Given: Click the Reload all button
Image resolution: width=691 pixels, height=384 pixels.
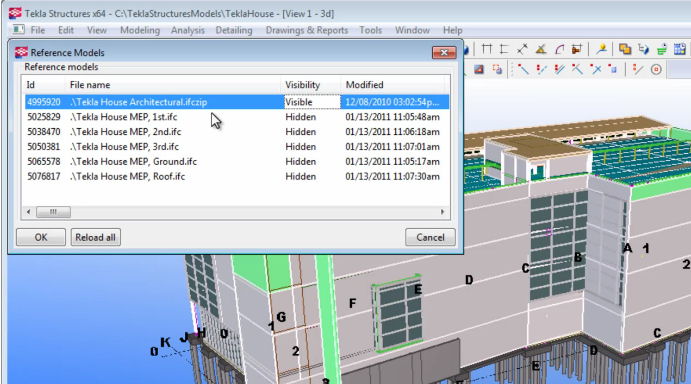Looking at the screenshot, I should (96, 237).
